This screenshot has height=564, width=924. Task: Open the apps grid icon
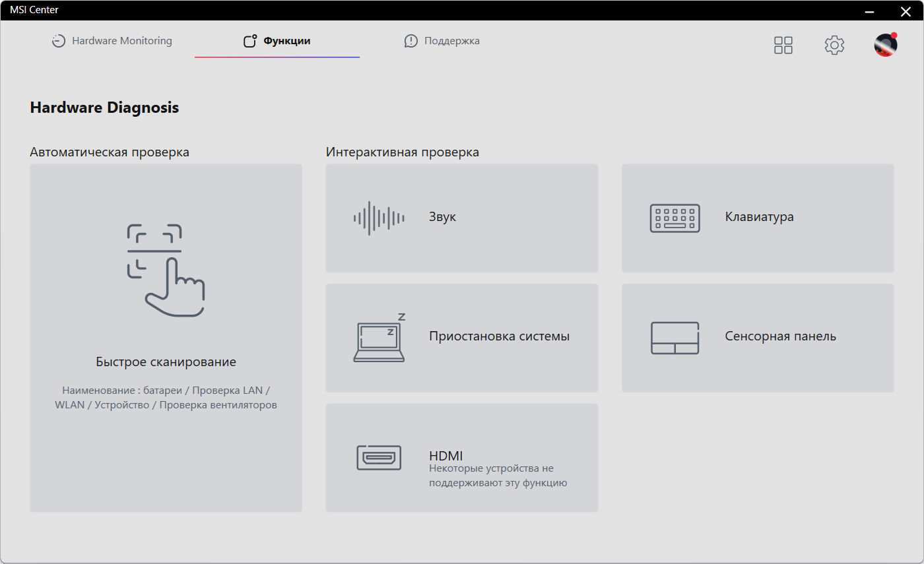coord(783,45)
